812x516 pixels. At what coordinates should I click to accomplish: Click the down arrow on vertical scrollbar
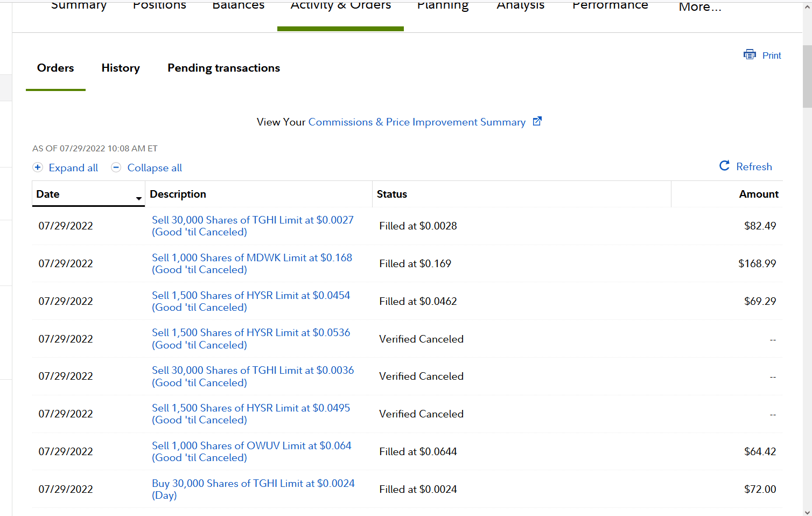[807, 512]
